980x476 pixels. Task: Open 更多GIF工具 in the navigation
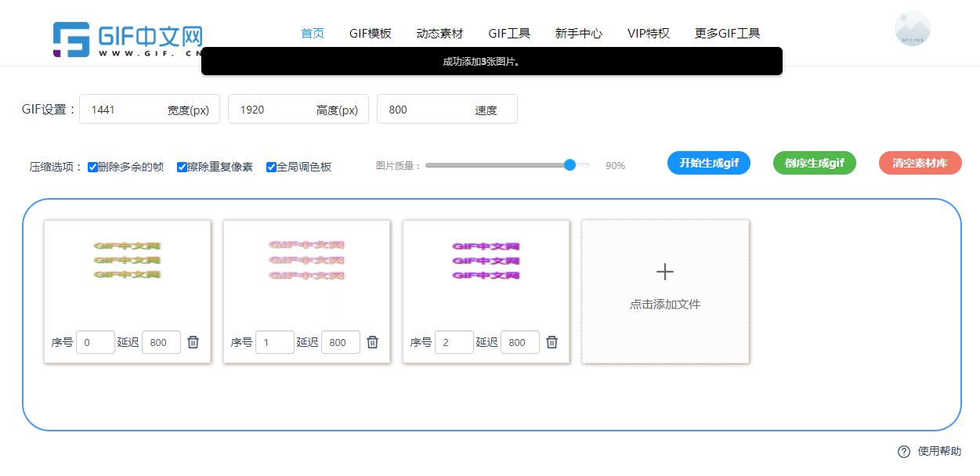coord(727,33)
